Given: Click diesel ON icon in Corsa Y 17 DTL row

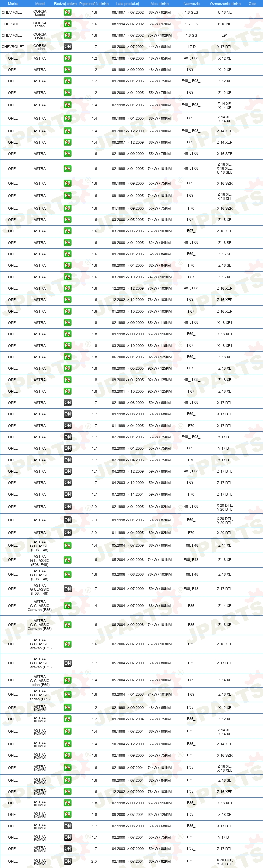Looking at the screenshot, I should pos(67,47).
